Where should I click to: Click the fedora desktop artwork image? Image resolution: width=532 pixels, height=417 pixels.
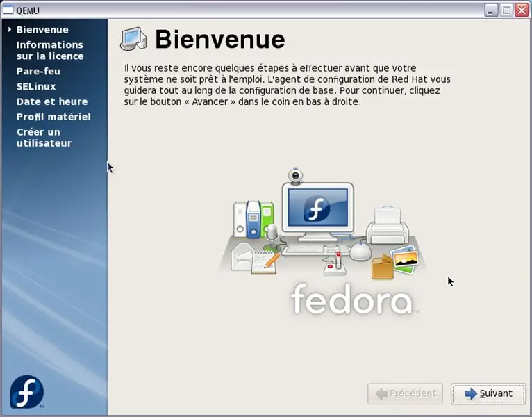click(322, 242)
